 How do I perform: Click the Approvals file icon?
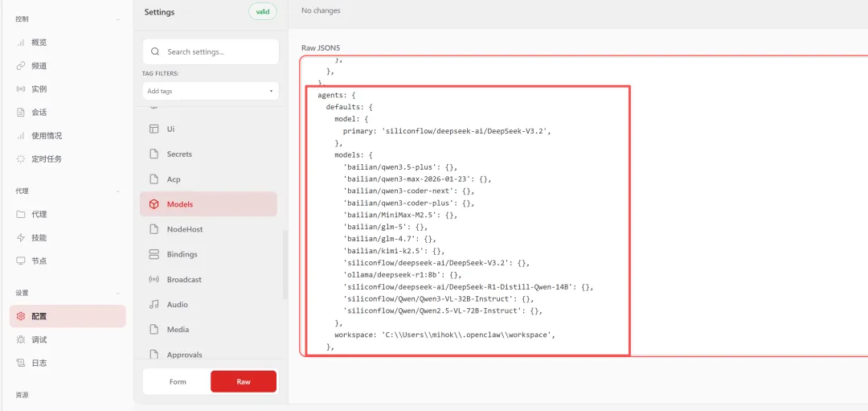154,354
